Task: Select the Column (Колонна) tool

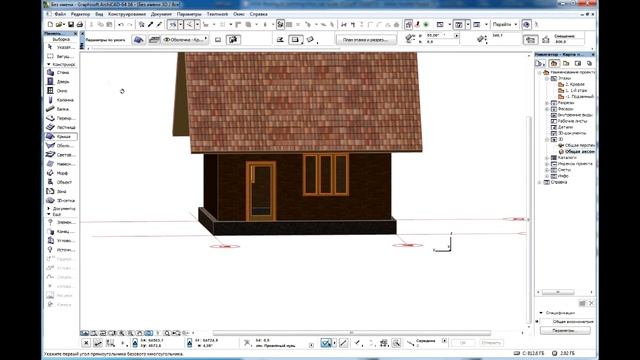Action: coord(60,100)
